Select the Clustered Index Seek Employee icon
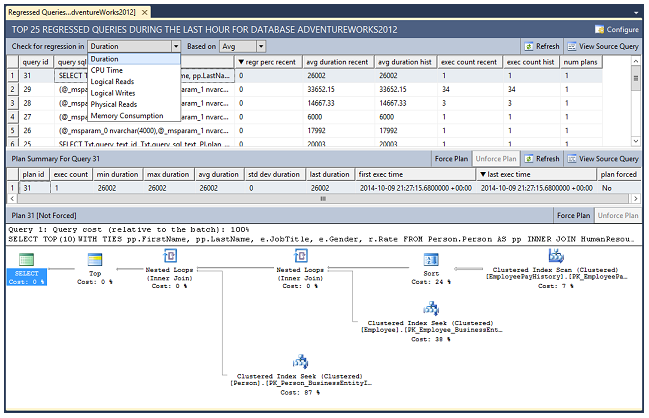The width and height of the screenshot is (649, 418). [x=431, y=309]
